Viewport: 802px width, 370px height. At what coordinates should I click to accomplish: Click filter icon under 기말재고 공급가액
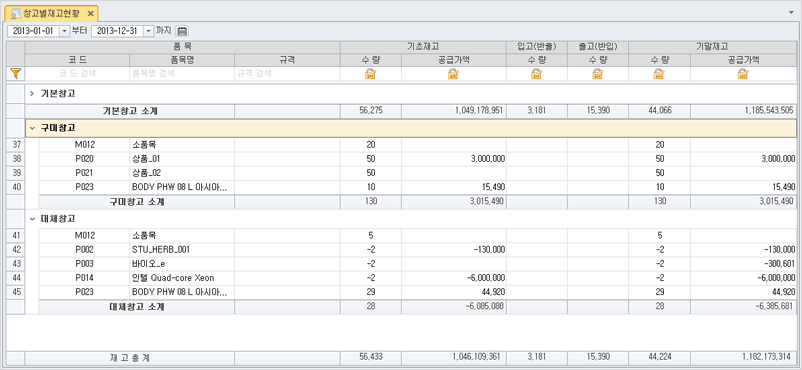(x=743, y=74)
